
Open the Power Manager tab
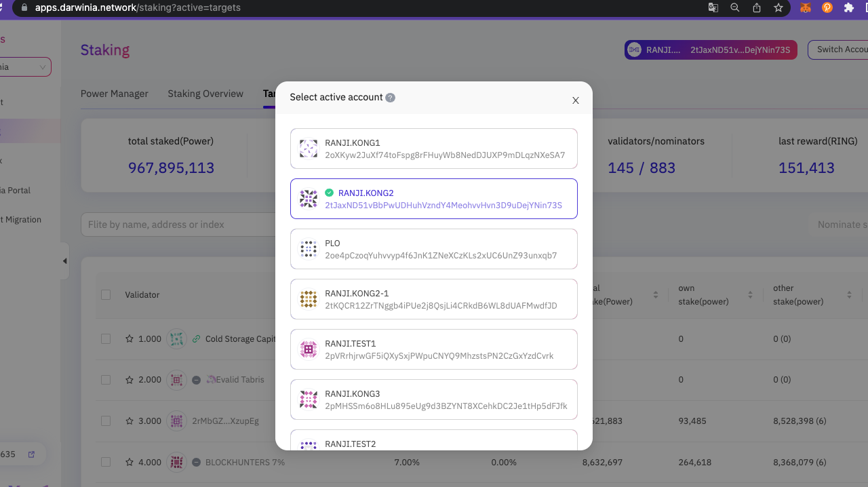click(x=114, y=94)
